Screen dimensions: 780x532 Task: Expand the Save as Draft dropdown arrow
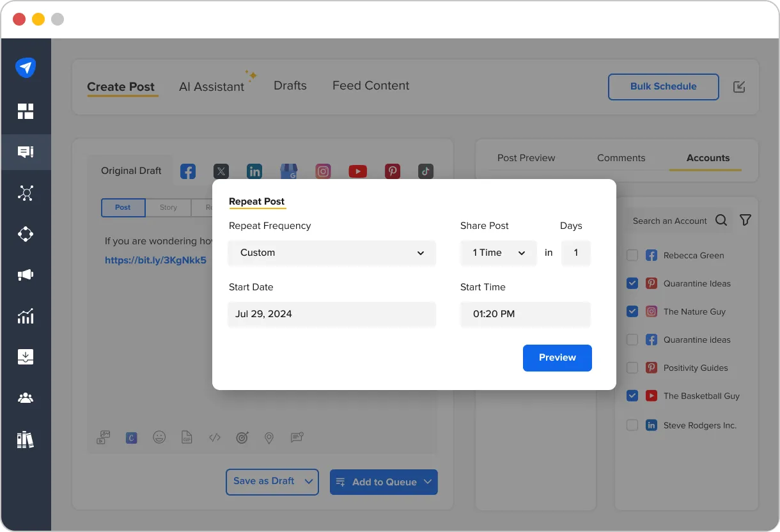[309, 481]
